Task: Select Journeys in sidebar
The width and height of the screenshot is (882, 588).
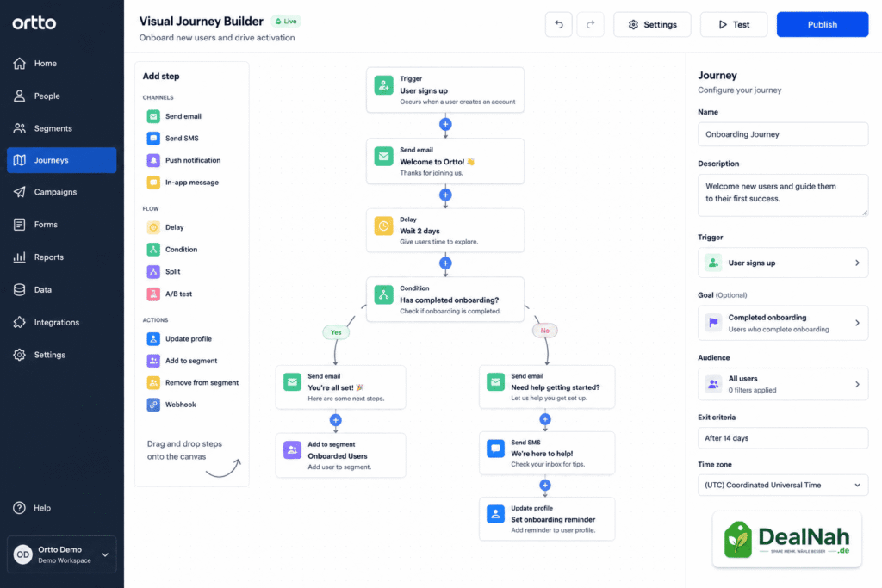Action: click(61, 160)
